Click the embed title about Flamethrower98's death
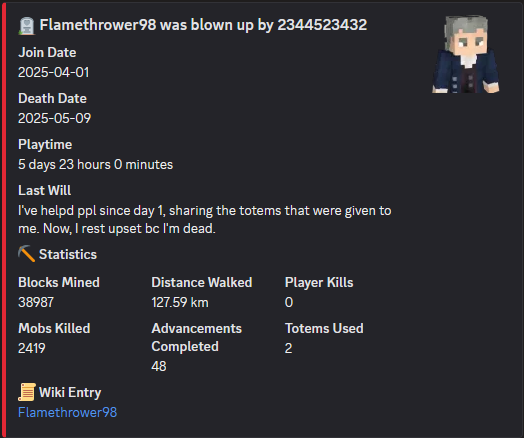Viewport: 524px width, 438px height. coord(203,25)
